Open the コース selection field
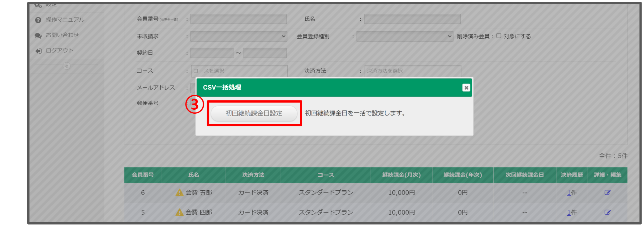Image resolution: width=644 pixels, height=228 pixels. click(239, 71)
